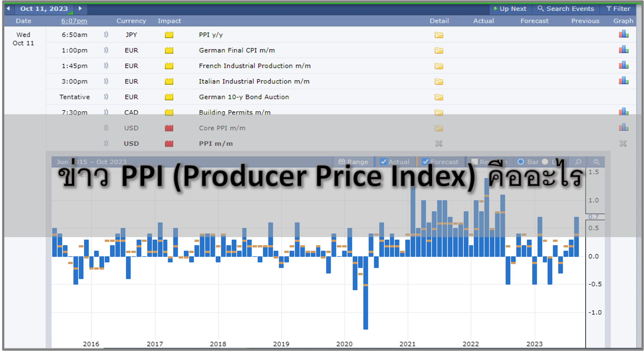Click the German 10-y Bond Auction event
This screenshot has height=351, width=644.
(244, 97)
